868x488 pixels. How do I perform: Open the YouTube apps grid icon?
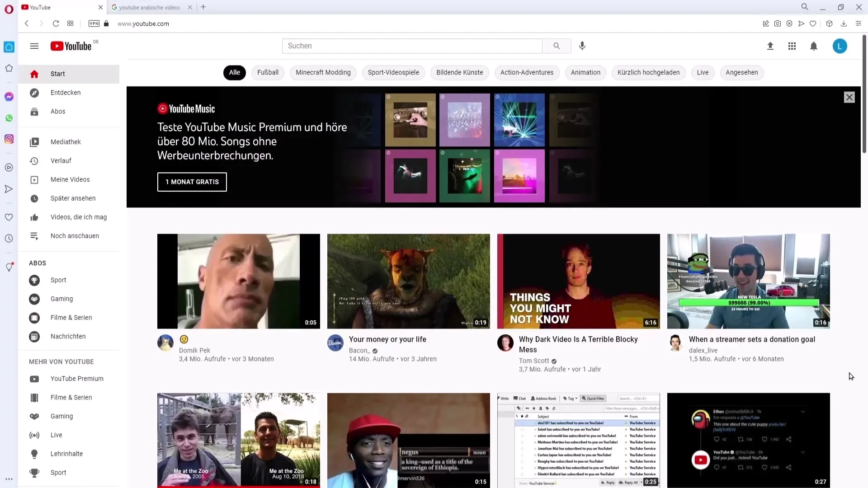(x=792, y=46)
